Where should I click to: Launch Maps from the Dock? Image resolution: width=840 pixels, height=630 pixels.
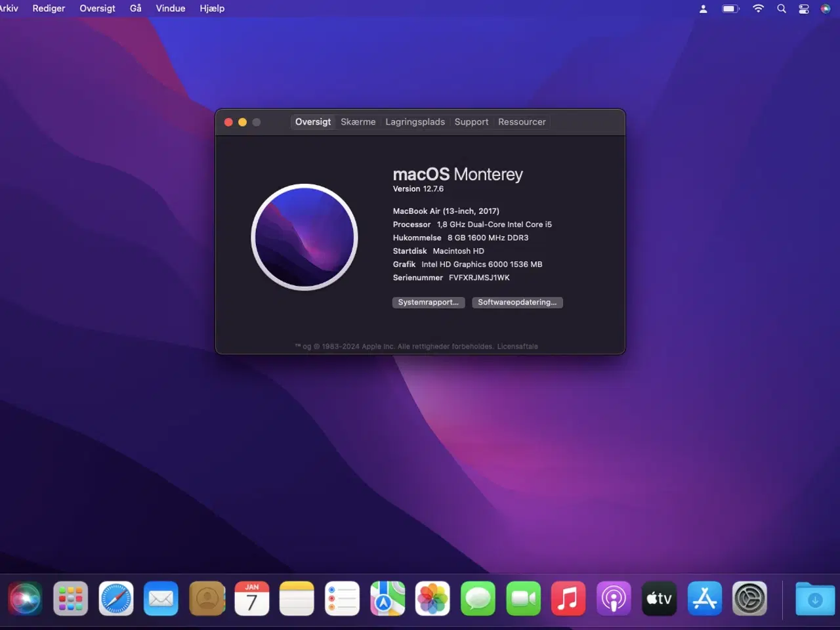click(387, 598)
